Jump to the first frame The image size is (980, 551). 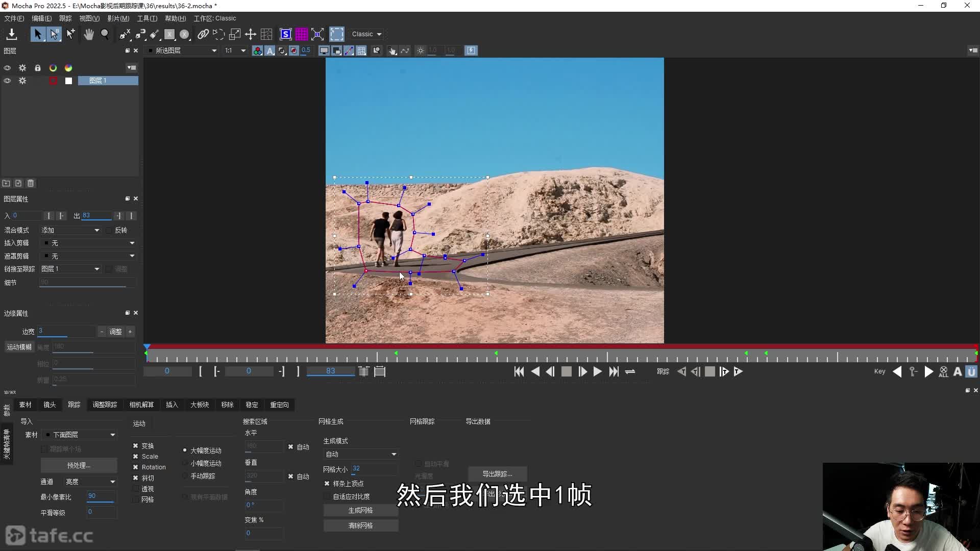click(x=519, y=372)
